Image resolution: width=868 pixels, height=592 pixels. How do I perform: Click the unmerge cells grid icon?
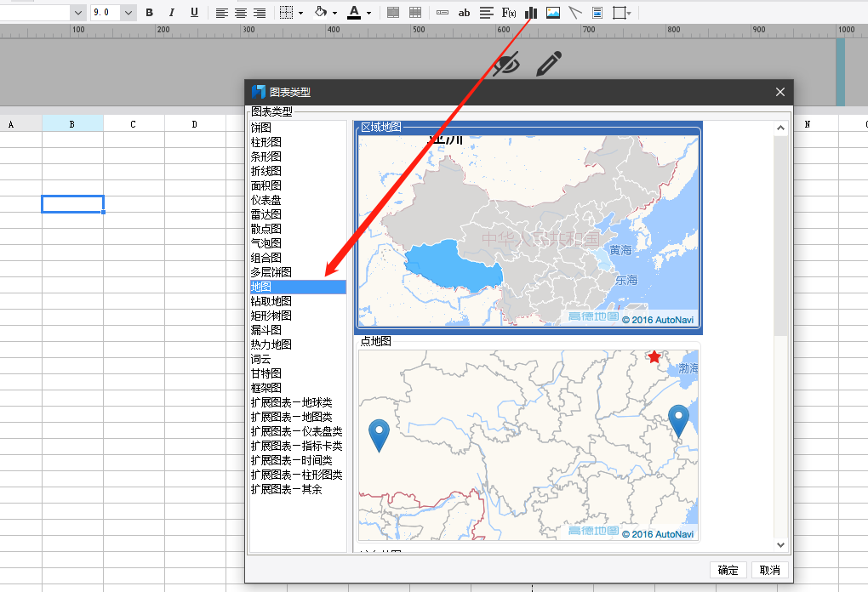[x=415, y=12]
